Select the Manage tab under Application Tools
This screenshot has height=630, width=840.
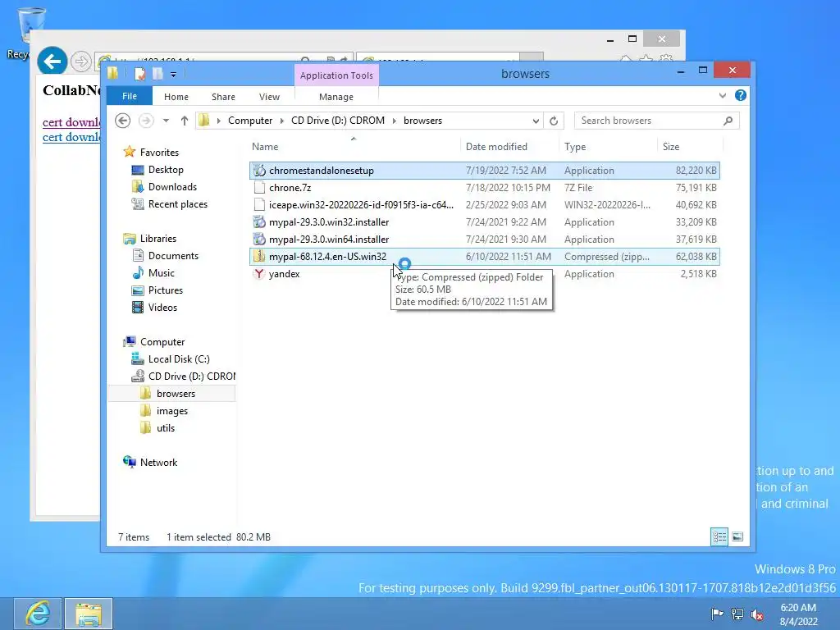(336, 97)
